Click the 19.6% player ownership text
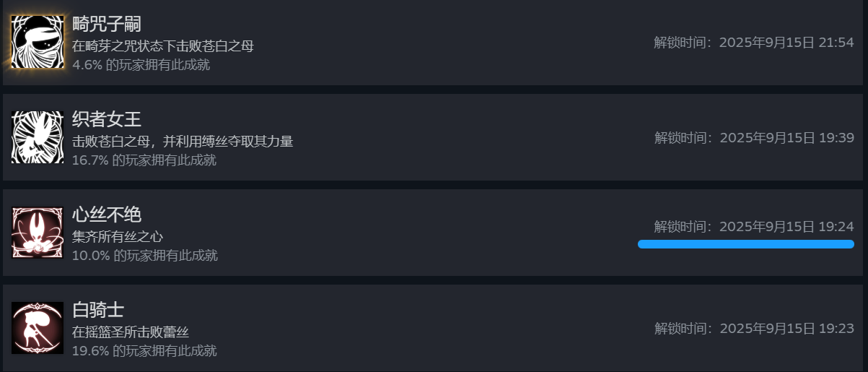Image resolution: width=868 pixels, height=372 pixels. [144, 351]
